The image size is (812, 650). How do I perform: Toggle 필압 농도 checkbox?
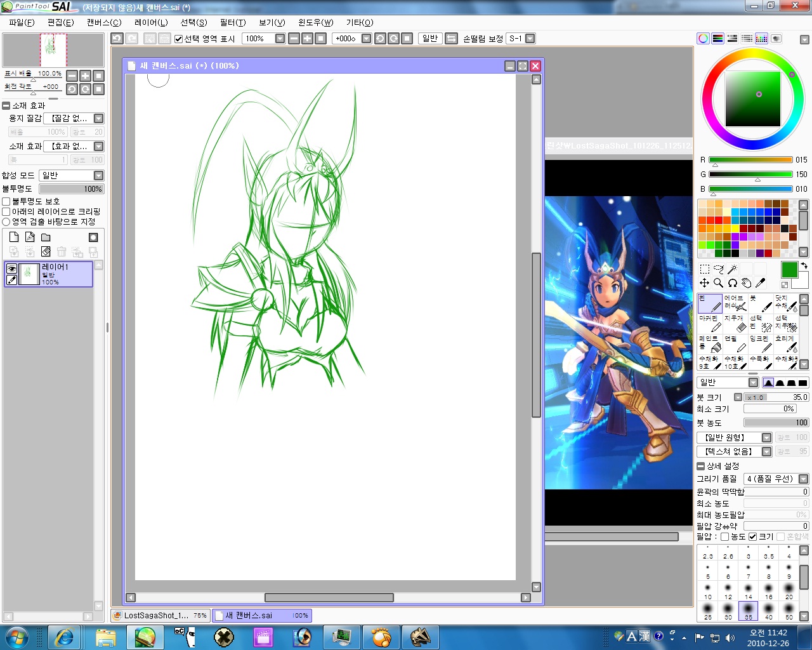725,537
